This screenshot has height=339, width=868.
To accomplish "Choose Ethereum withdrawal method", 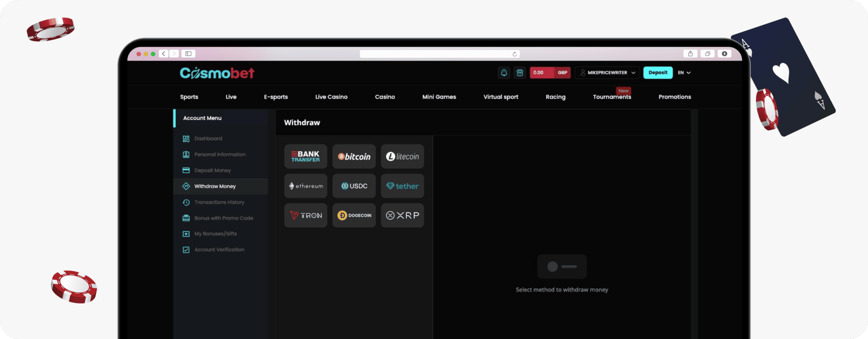I will click(306, 186).
